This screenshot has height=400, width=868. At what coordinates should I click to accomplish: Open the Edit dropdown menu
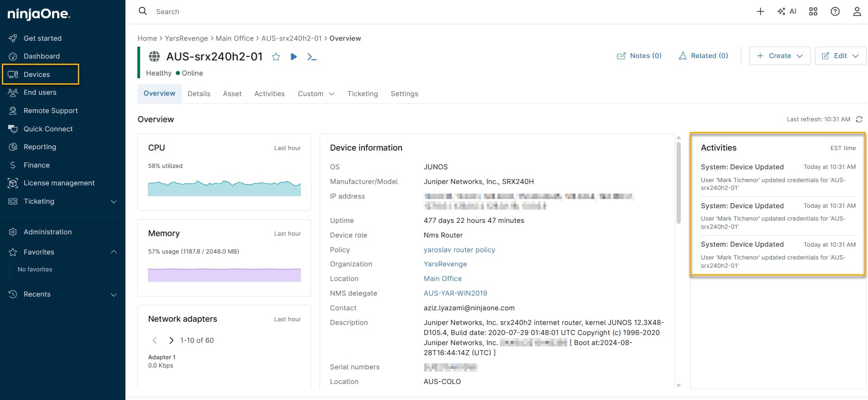click(840, 56)
